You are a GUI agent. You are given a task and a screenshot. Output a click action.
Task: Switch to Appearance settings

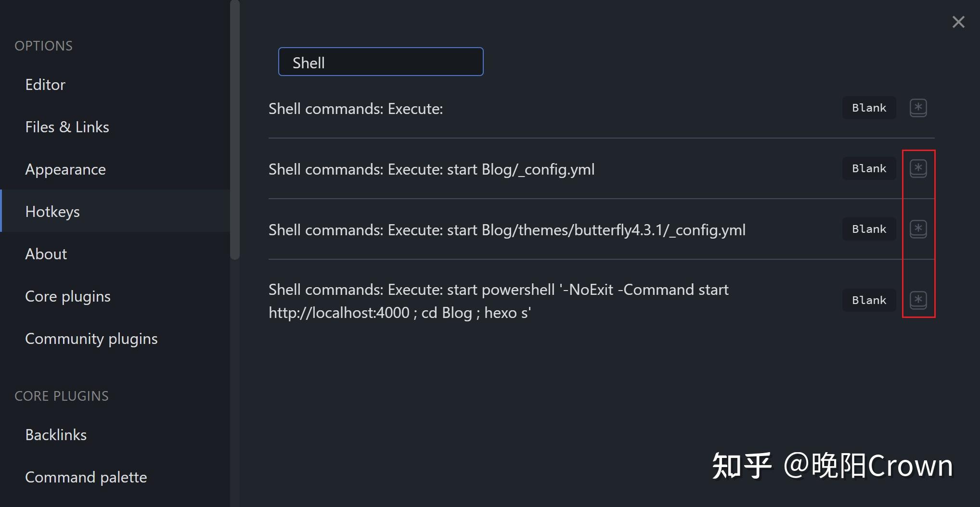(65, 169)
